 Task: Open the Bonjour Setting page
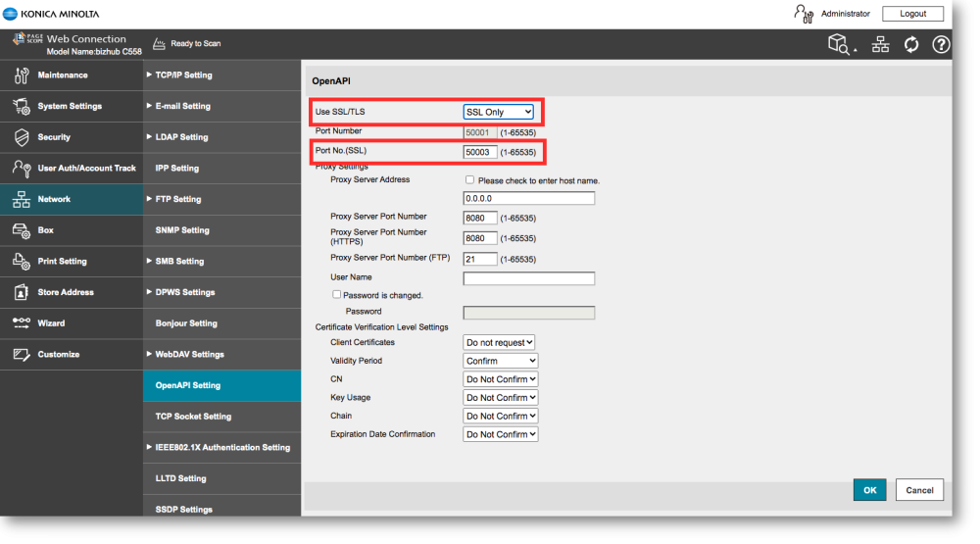pos(221,323)
